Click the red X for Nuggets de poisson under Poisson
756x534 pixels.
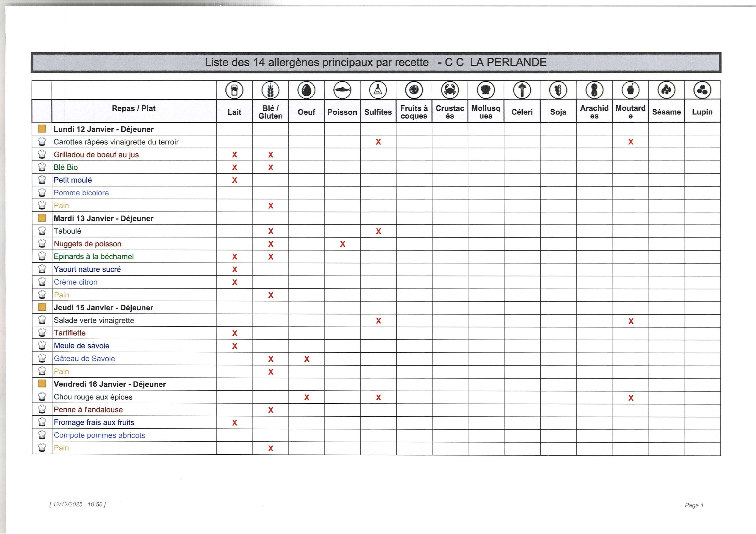pyautogui.click(x=343, y=244)
